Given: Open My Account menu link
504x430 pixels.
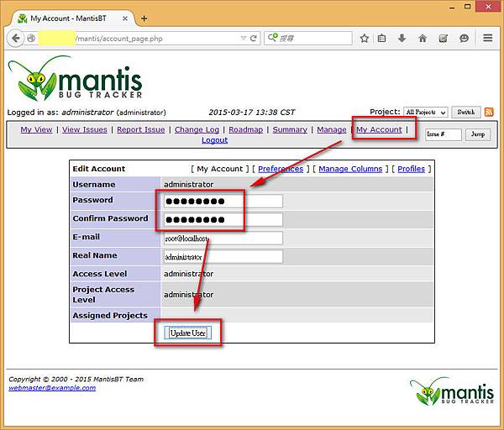Looking at the screenshot, I should (379, 129).
